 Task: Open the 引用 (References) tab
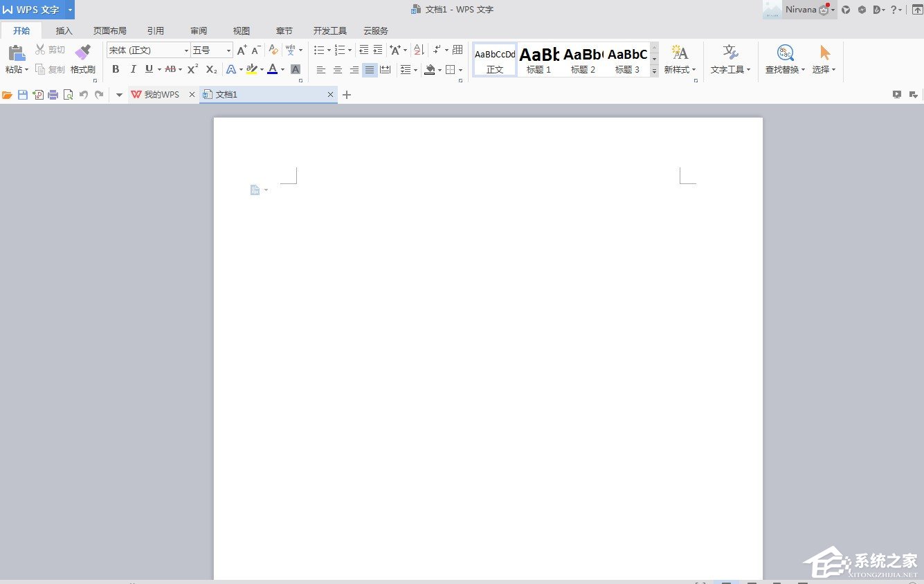[156, 31]
